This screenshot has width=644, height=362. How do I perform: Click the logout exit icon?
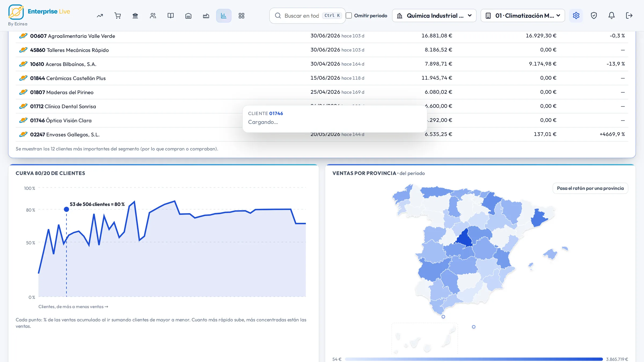[629, 16]
